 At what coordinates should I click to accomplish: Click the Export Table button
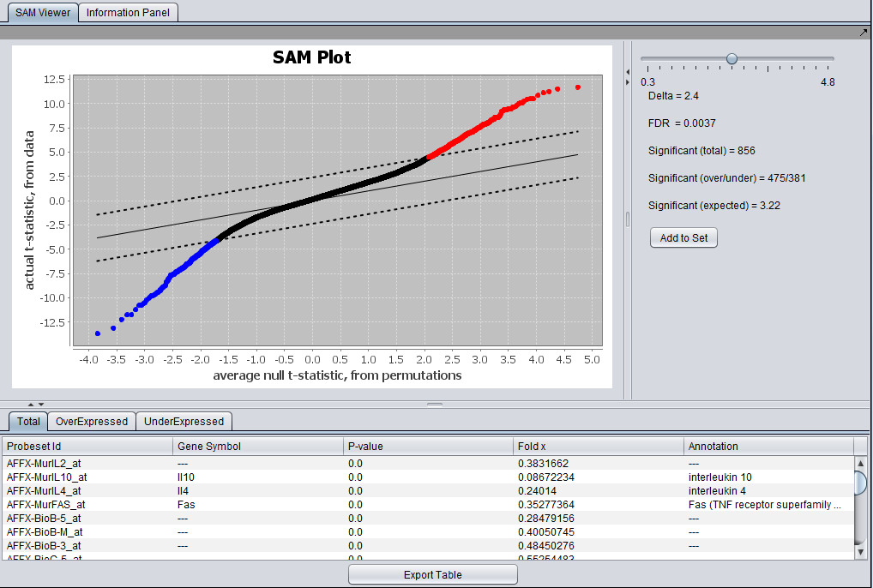tap(432, 574)
